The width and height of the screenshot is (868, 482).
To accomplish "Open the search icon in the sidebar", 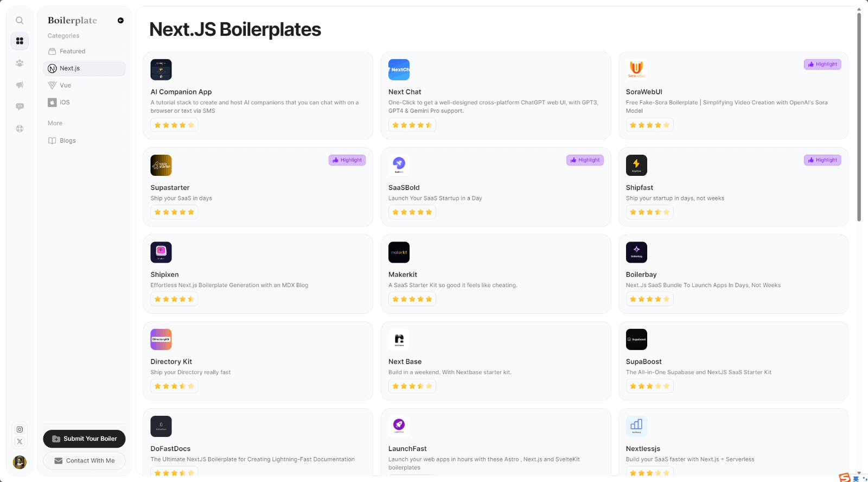I will point(20,20).
